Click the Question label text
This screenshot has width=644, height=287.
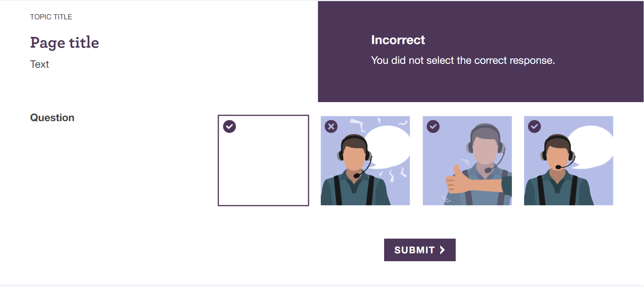tap(52, 118)
